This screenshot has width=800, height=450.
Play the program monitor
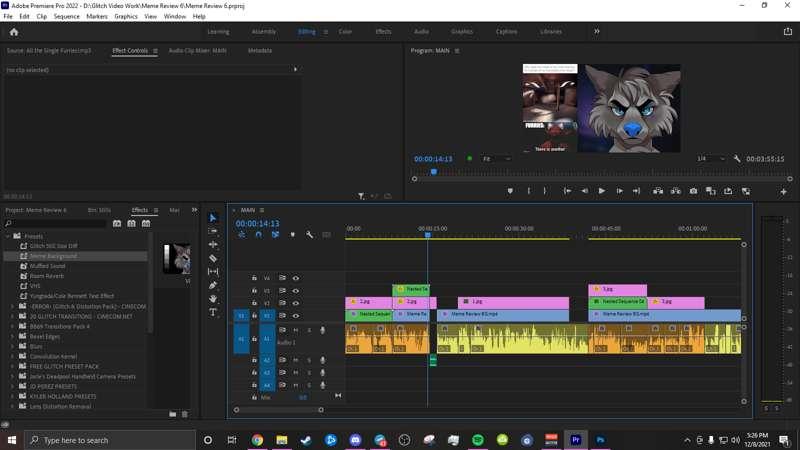pos(602,191)
